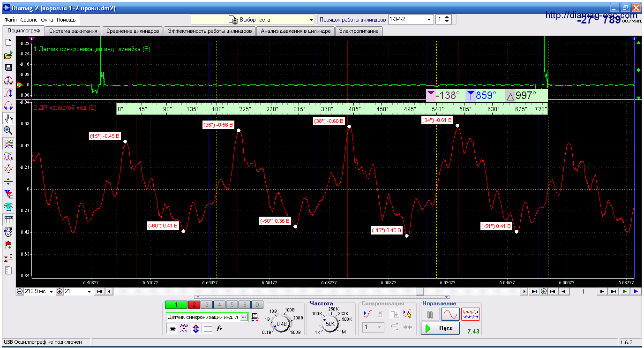Toggle channel 3 button
644x348 pixels.
click(x=207, y=305)
